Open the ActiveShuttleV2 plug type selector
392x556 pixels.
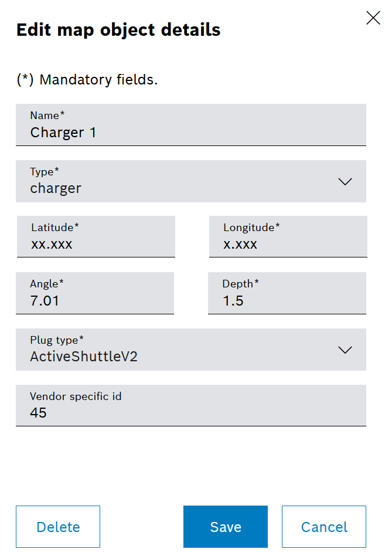pos(191,350)
